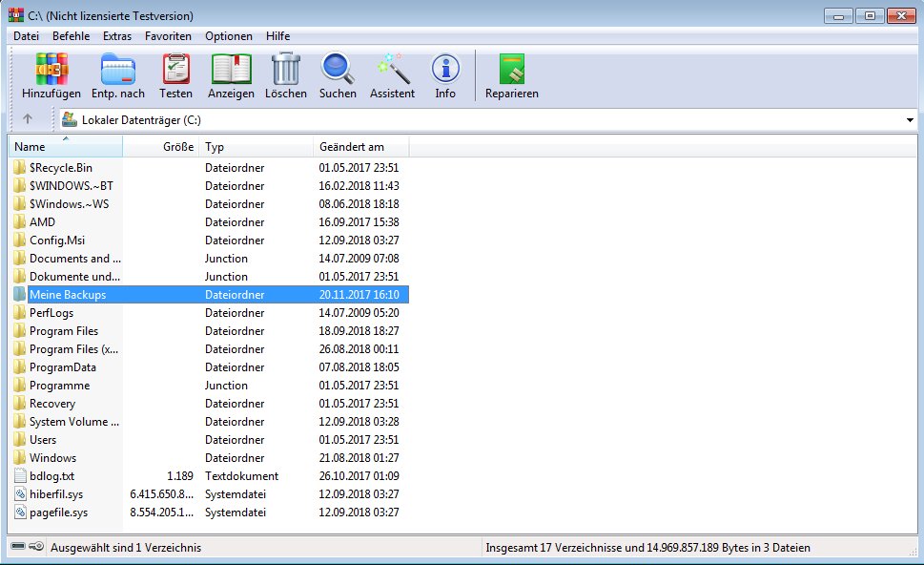
Task: Select the Program Files folder name
Action: click(x=64, y=331)
